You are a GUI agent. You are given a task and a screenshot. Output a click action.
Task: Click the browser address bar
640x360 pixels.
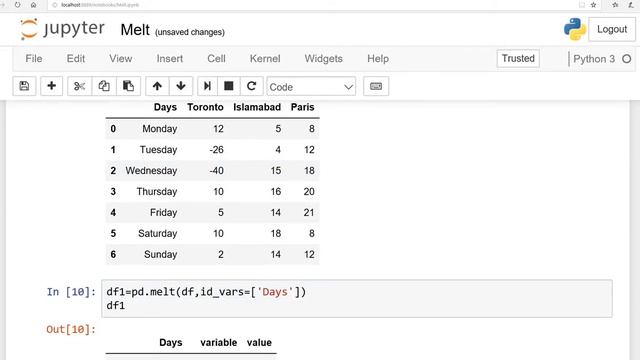[310, 5]
